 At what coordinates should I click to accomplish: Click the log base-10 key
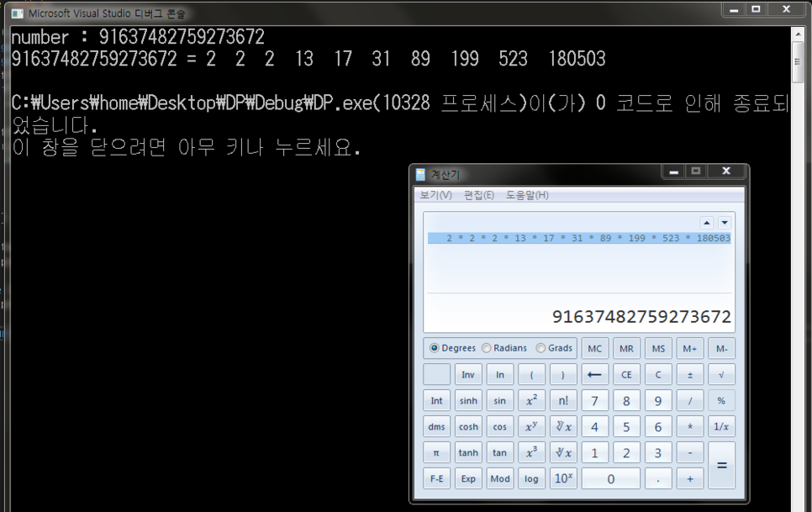coord(531,479)
